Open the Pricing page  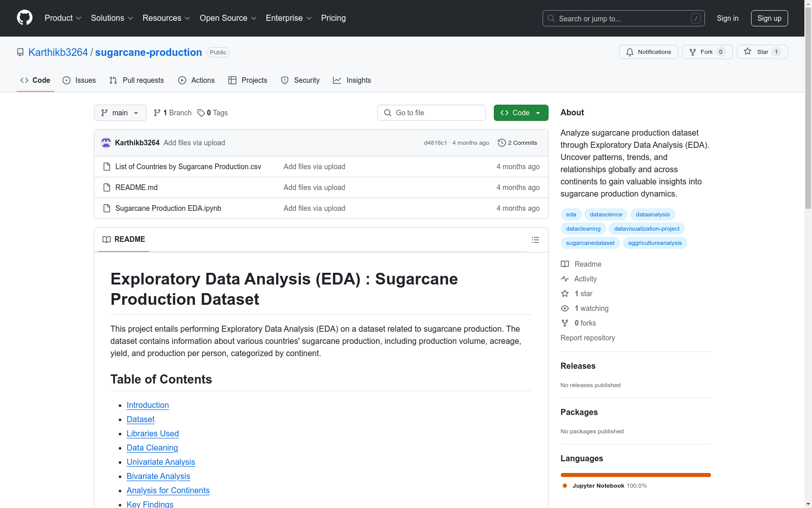pyautogui.click(x=333, y=18)
